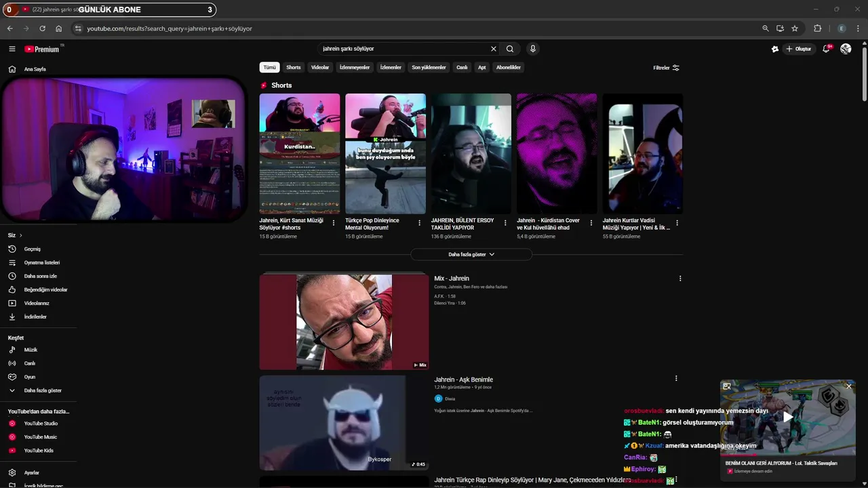868x488 pixels.
Task: Open Bülent Ersoy Taklidi short thumbnail
Action: click(471, 154)
